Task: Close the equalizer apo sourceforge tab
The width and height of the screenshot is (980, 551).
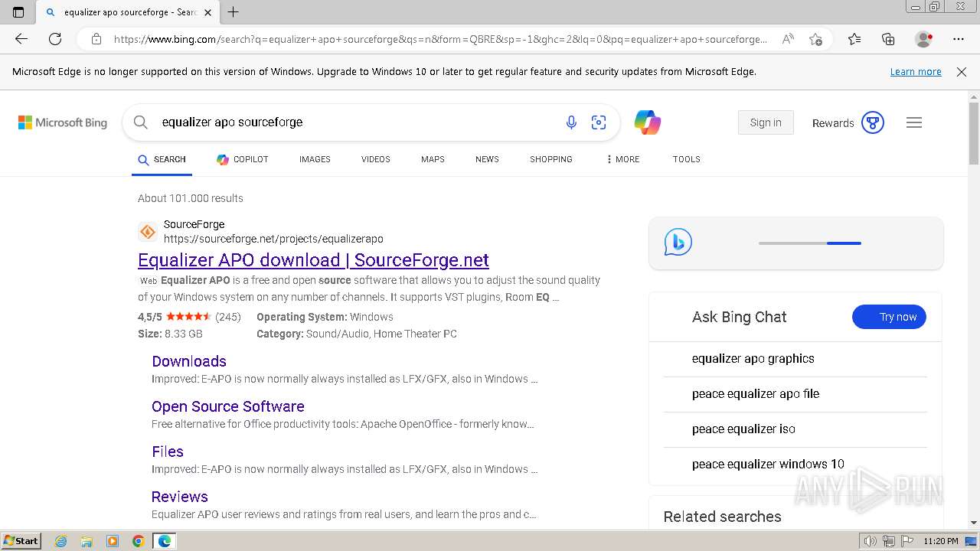Action: [x=207, y=12]
